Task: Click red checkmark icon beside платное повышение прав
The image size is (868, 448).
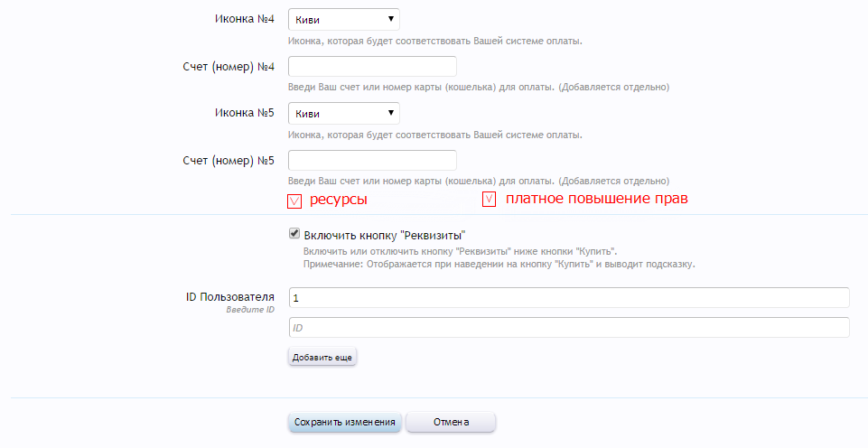Action: tap(490, 200)
